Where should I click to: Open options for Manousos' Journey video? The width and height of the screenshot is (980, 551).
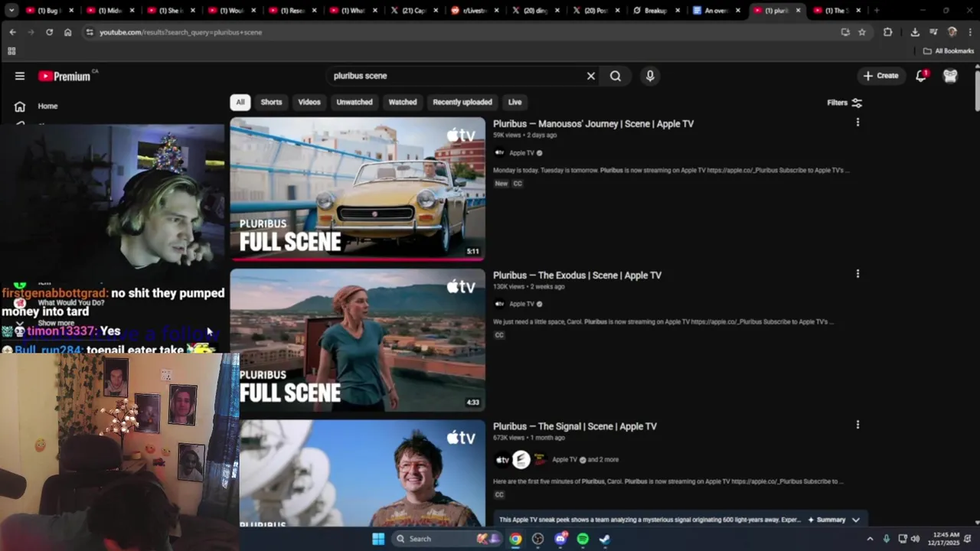[x=857, y=122]
